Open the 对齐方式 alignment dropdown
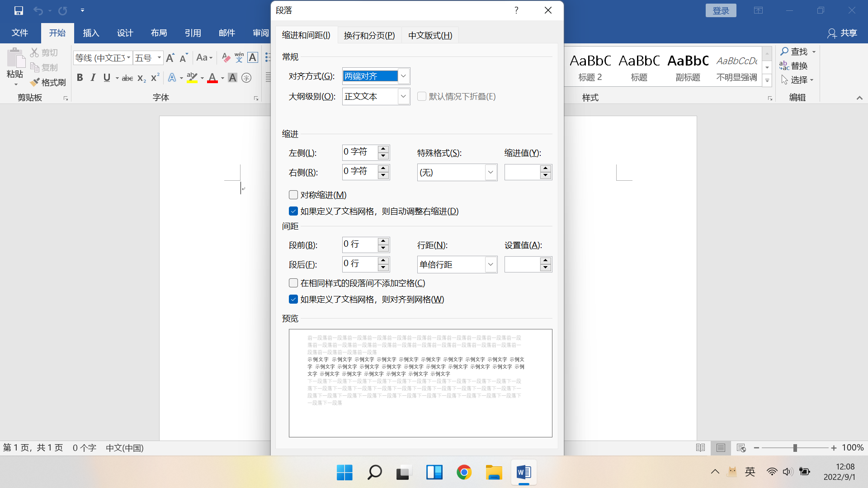The image size is (868, 488). coord(403,76)
